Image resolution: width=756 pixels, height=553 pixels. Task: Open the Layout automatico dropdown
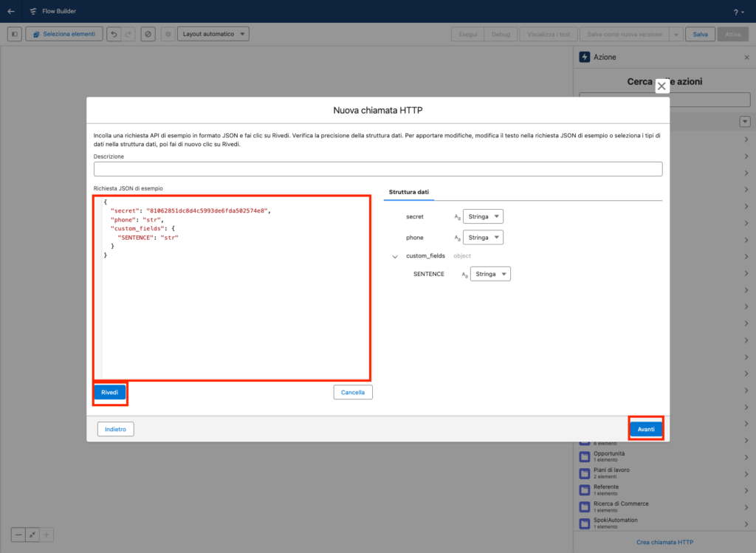(213, 34)
